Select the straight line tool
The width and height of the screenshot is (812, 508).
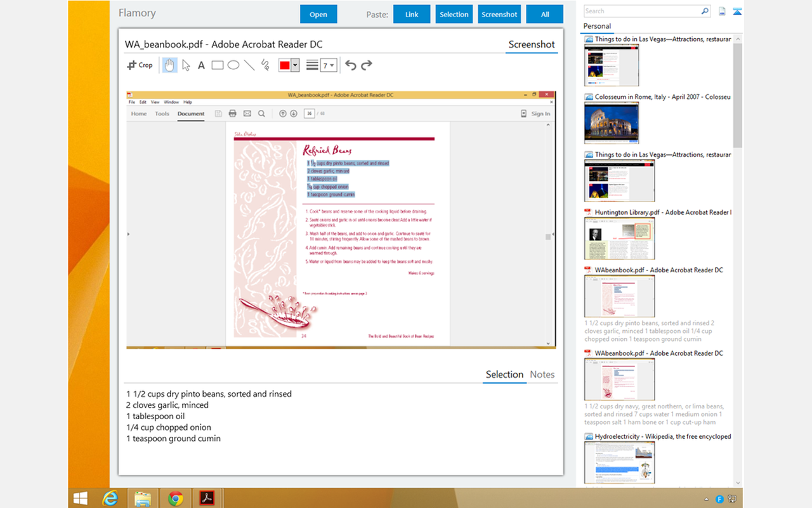click(249, 65)
